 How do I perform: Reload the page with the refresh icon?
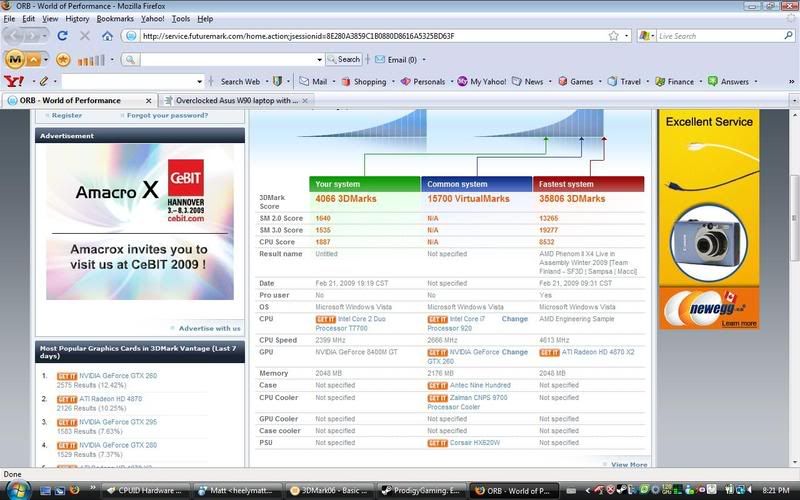point(62,36)
